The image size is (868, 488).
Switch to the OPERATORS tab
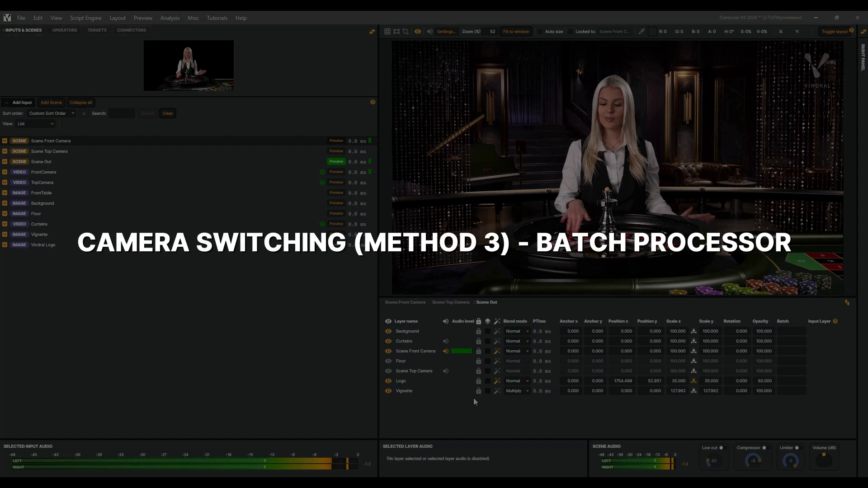coord(65,30)
